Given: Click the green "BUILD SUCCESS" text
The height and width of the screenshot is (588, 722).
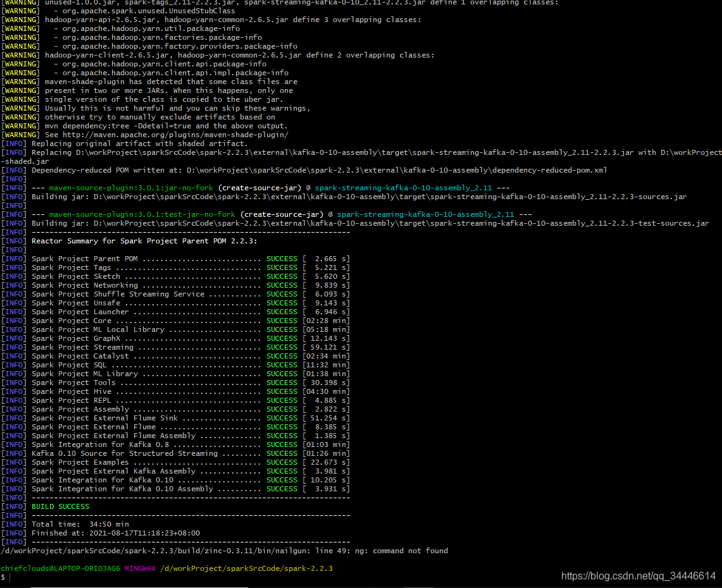Looking at the screenshot, I should click(x=60, y=506).
